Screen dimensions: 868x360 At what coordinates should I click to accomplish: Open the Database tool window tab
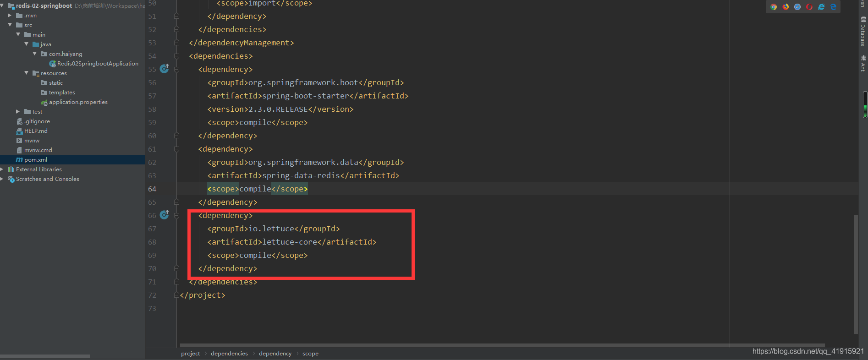863,31
